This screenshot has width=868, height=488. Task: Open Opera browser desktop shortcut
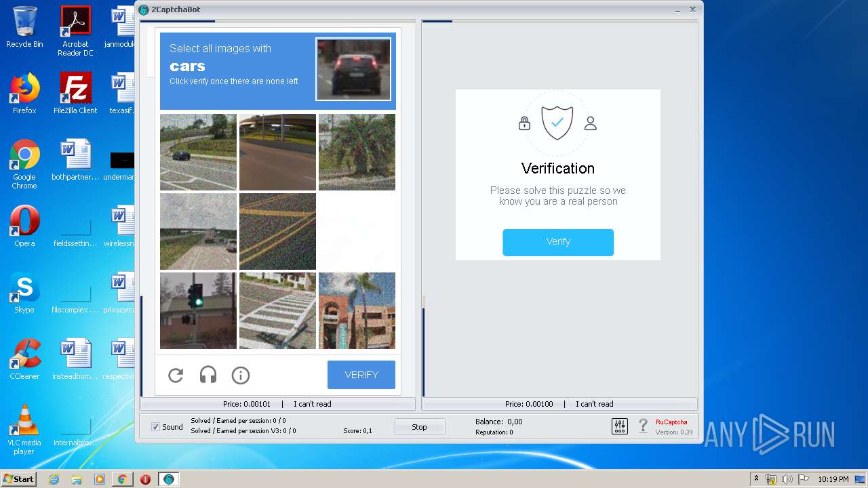point(24,226)
